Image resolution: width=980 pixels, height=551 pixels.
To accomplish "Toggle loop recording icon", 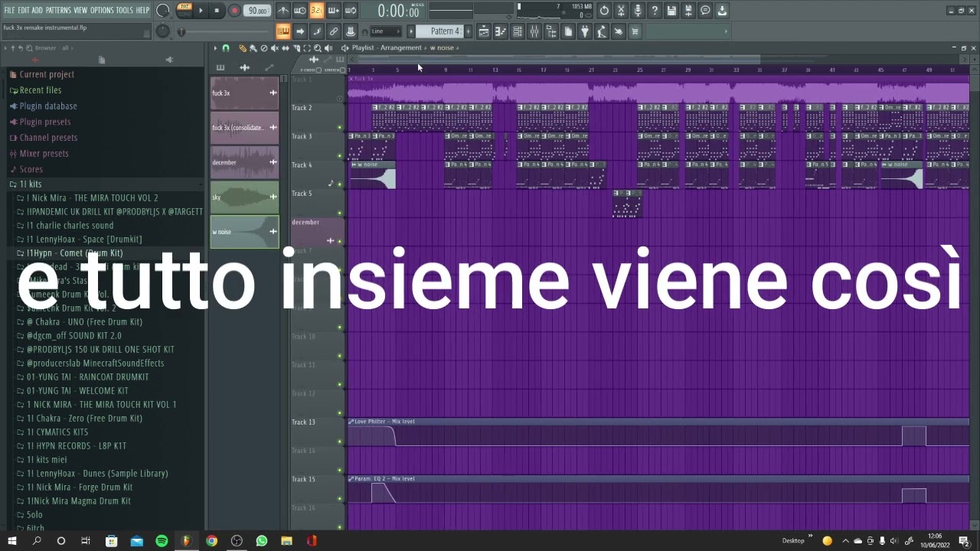I will pos(350,11).
